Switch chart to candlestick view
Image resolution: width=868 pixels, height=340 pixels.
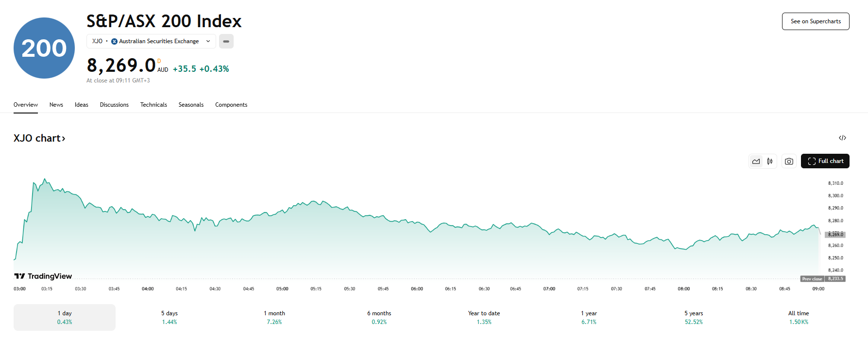770,161
